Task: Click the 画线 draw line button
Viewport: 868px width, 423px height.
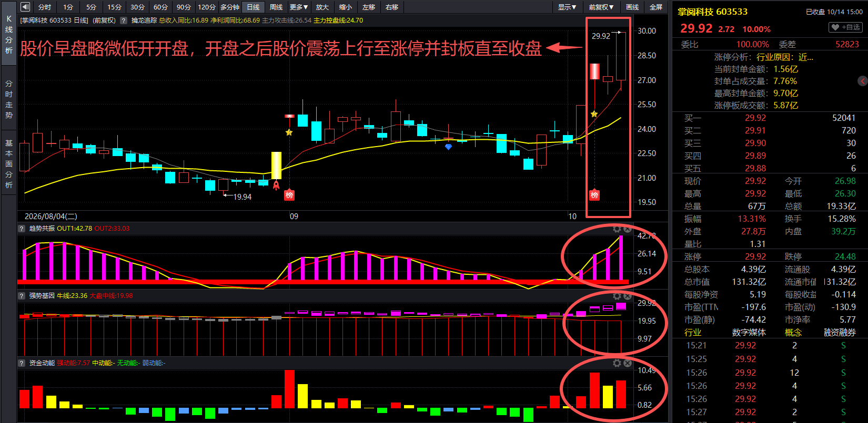Action: pos(632,7)
